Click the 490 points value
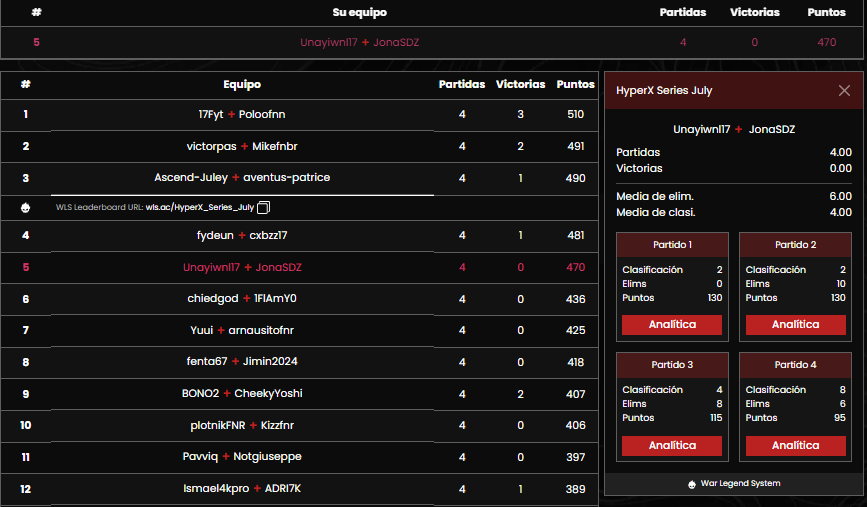Viewport: 867px width, 507px height. [575, 178]
